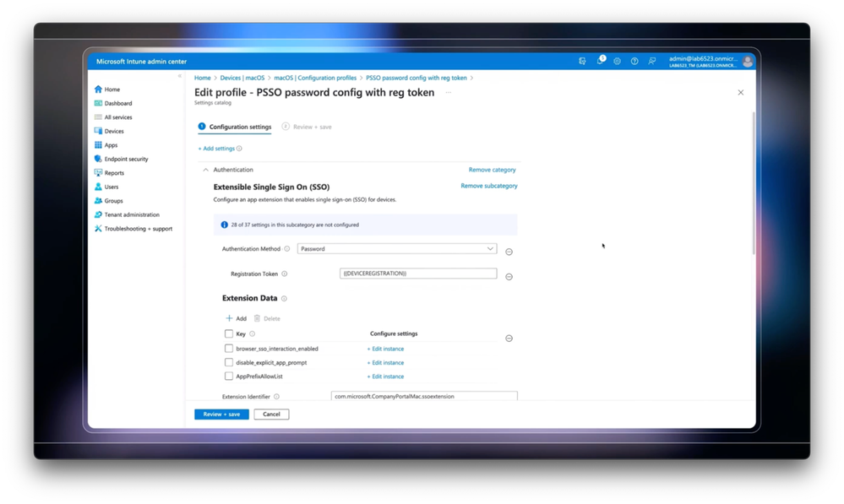
Task: Open the settings gear icon
Action: (x=617, y=62)
